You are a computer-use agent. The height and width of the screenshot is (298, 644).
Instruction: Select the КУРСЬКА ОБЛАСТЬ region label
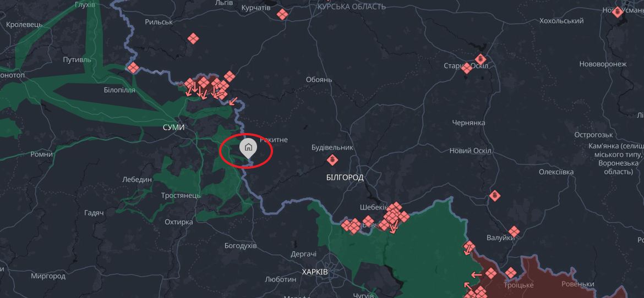pyautogui.click(x=352, y=7)
